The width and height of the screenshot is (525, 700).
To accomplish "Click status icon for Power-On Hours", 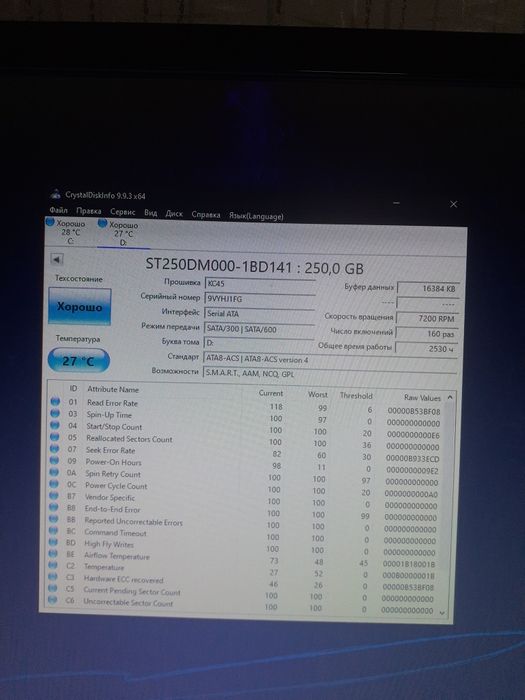I will tap(54, 460).
